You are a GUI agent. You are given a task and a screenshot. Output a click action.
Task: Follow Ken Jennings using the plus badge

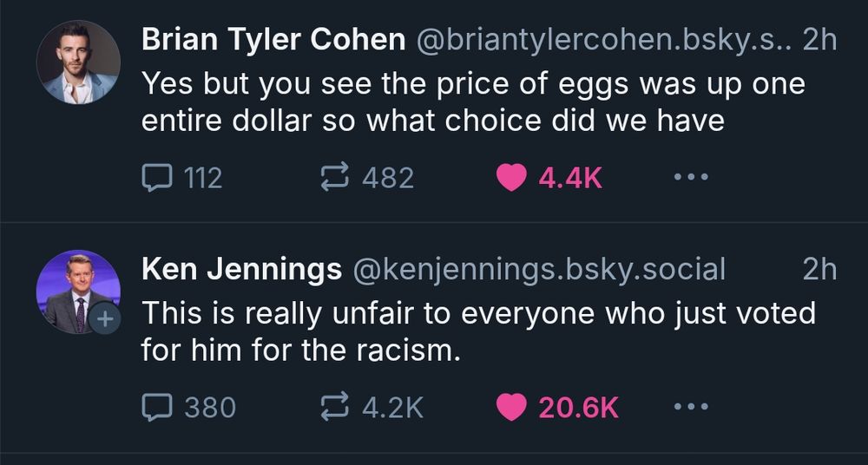coord(105,319)
